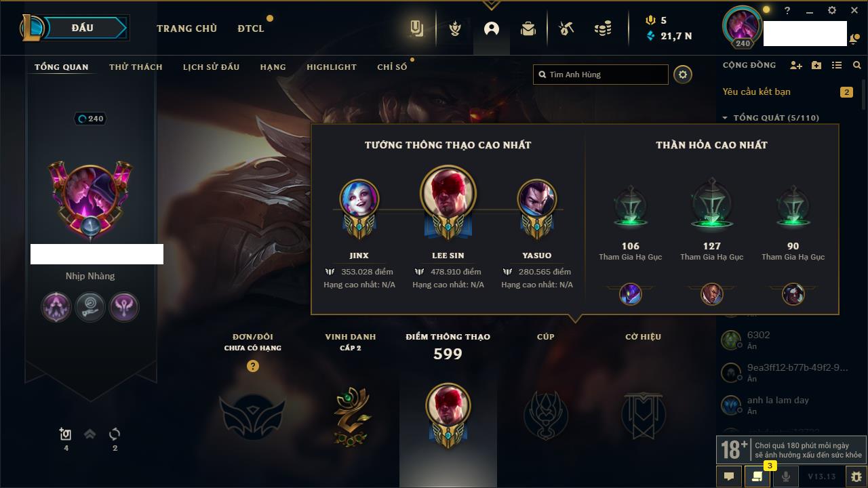Click the ĐẤU play button
Image resolution: width=868 pixels, height=488 pixels.
tap(82, 28)
